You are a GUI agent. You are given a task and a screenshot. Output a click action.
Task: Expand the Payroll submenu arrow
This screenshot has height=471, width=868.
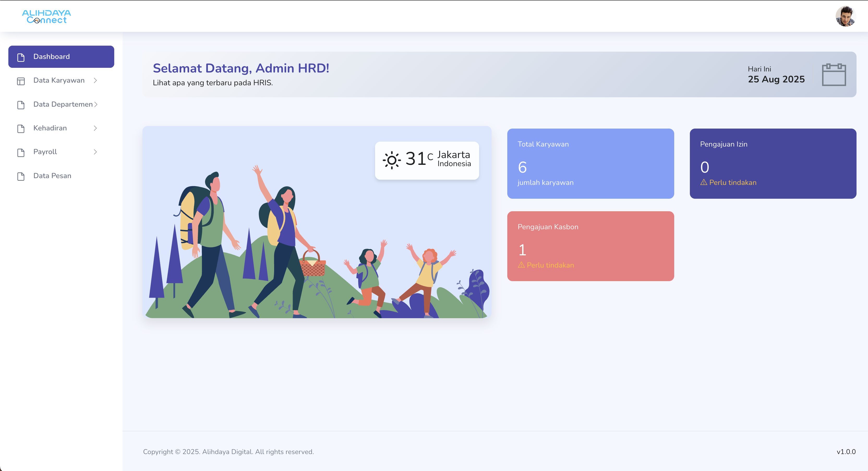click(95, 152)
